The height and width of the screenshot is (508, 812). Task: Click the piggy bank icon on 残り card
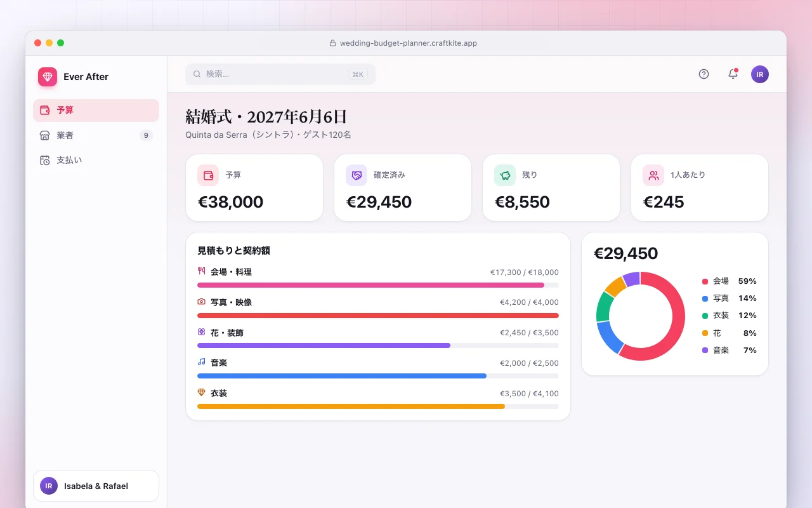pyautogui.click(x=505, y=175)
